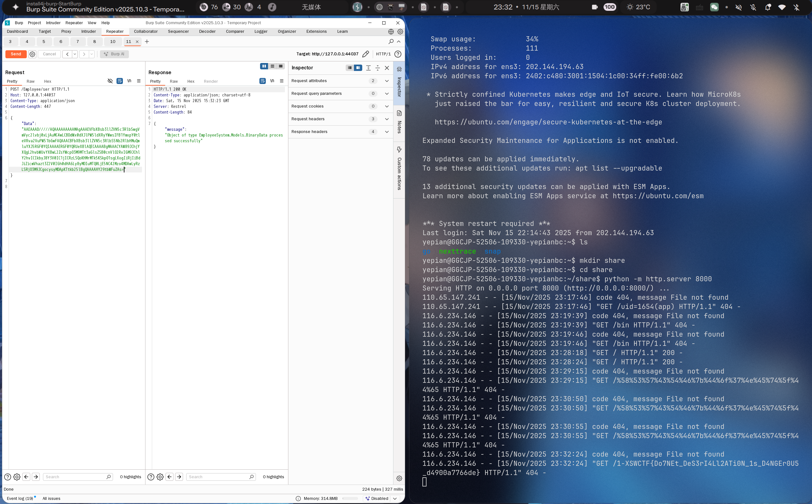Open Repeater request settings gear
Image resolution: width=812 pixels, height=504 pixels.
coord(32,54)
